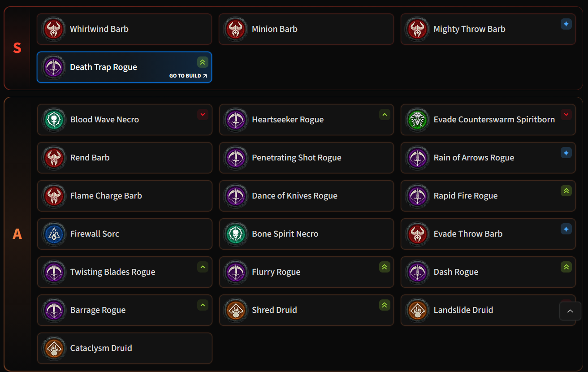Click the blue star badge on Evade Throw Barb
This screenshot has width=588, height=372.
pyautogui.click(x=566, y=229)
